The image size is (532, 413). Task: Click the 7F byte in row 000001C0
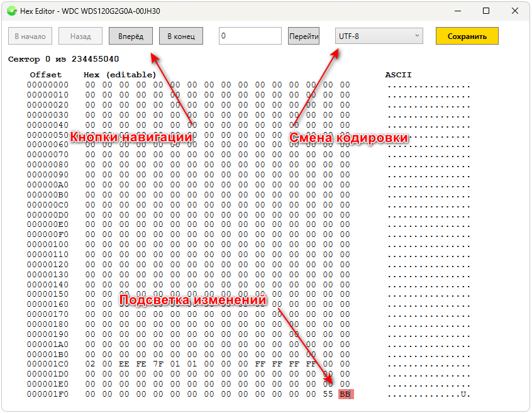pos(158,364)
